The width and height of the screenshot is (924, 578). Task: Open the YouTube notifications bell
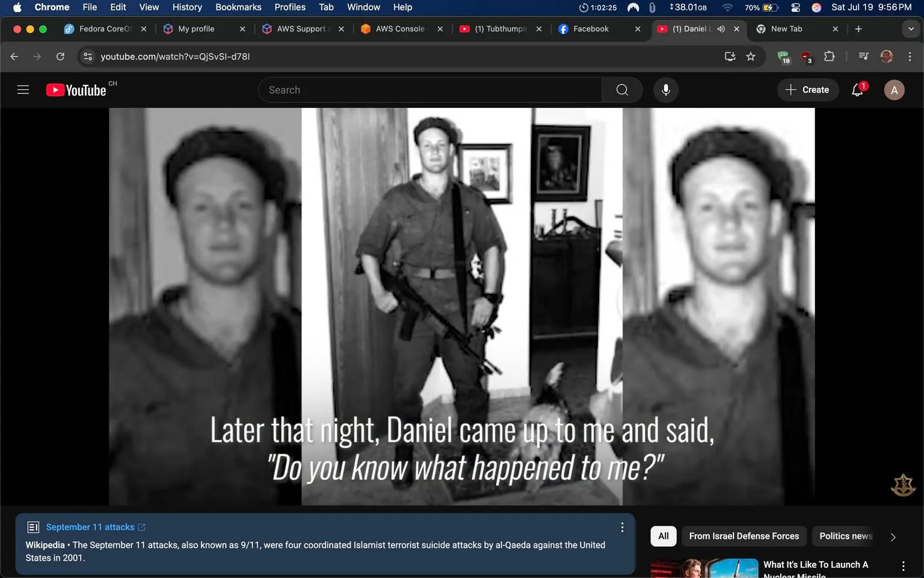(x=858, y=90)
